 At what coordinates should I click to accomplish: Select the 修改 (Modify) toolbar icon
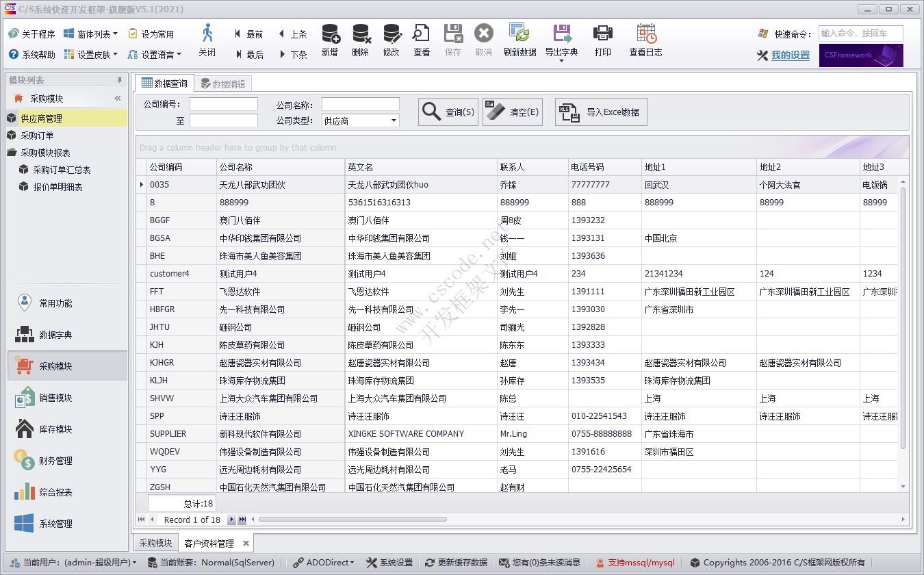pos(392,42)
